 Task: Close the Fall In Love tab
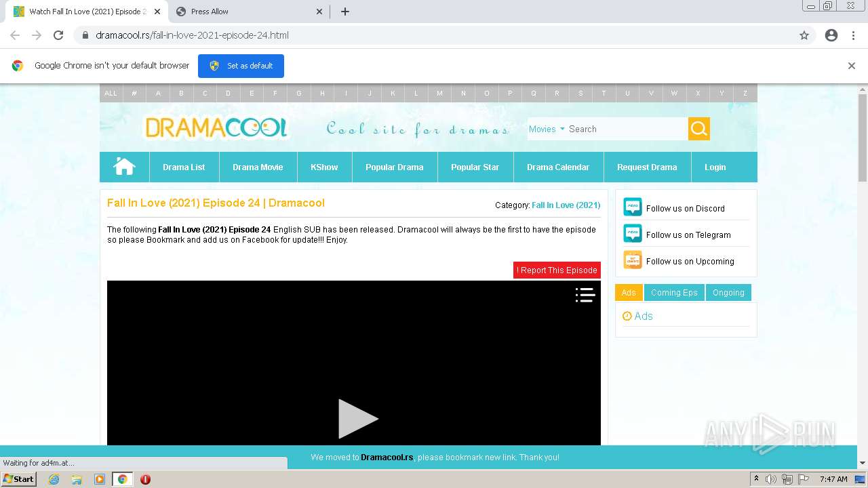[157, 12]
